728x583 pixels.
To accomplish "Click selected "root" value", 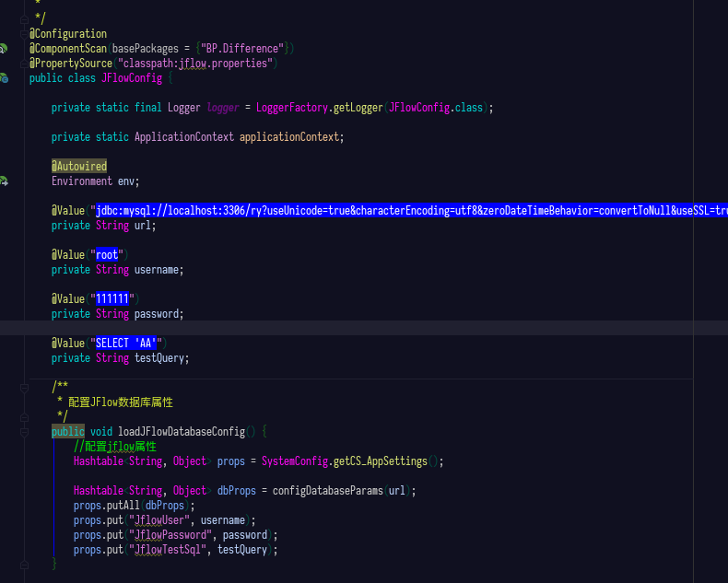I will tap(107, 255).
